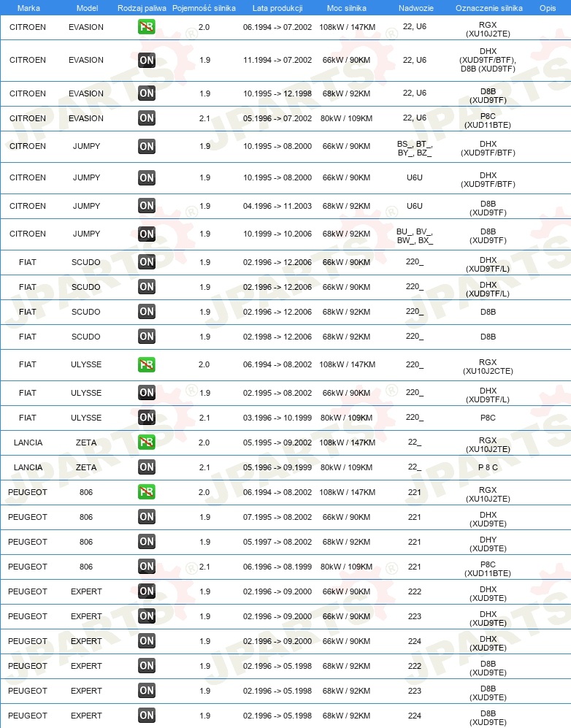Screen dimensions: 571x728
Task: Click the ON diesel icon for Peugeot 806 2.1
Action: (147, 567)
